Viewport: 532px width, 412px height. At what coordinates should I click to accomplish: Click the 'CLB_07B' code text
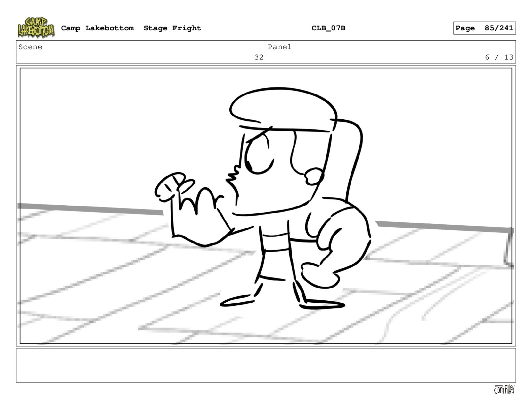[x=328, y=28]
